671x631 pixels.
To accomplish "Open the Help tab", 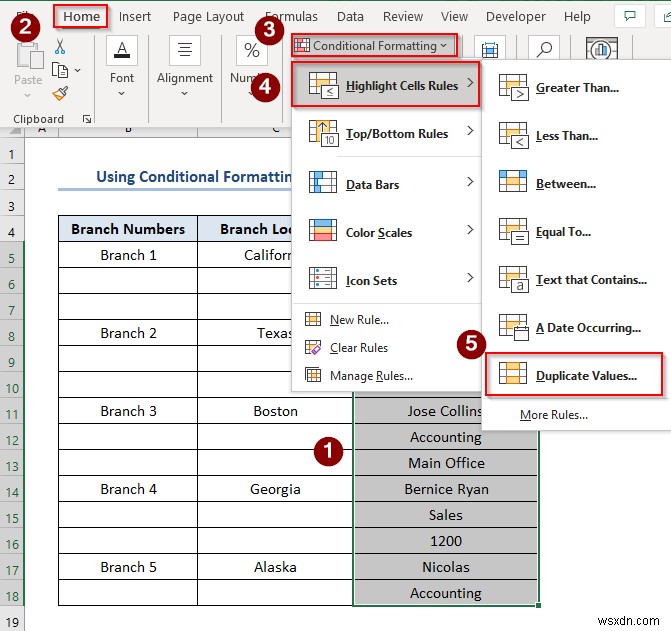I will (x=577, y=17).
